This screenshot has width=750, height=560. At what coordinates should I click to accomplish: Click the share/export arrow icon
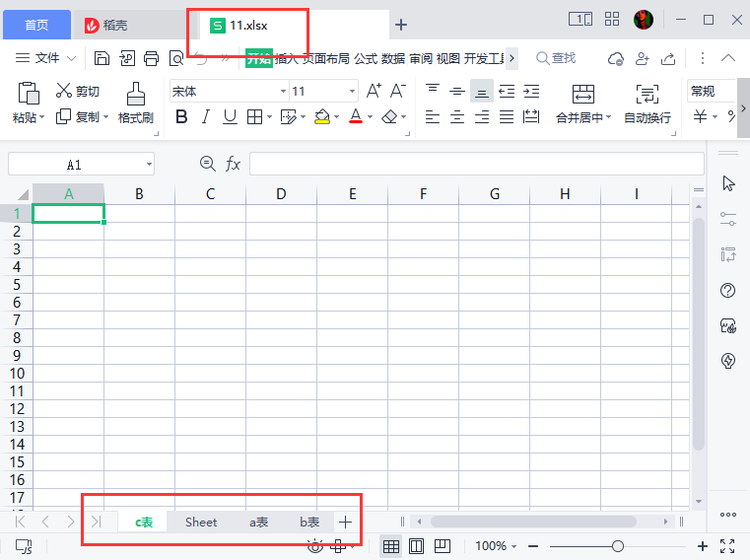coord(668,59)
